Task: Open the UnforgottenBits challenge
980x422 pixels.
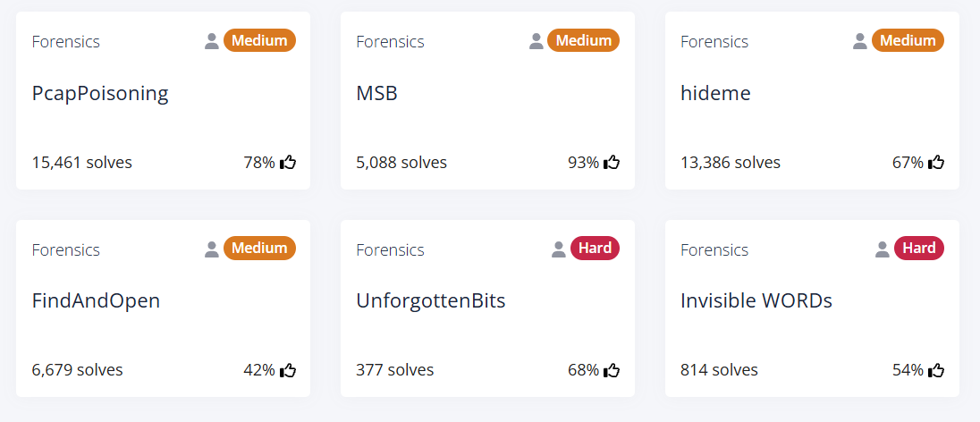Action: [x=431, y=300]
